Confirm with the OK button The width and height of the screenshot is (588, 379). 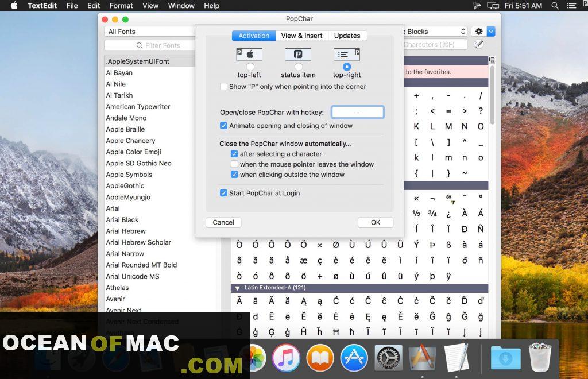tap(376, 222)
